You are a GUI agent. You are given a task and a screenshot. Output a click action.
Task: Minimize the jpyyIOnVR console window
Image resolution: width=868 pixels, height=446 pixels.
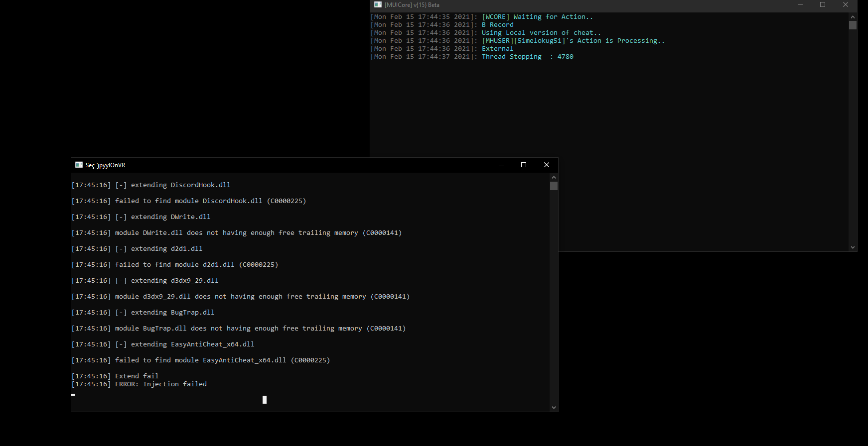[x=501, y=165]
